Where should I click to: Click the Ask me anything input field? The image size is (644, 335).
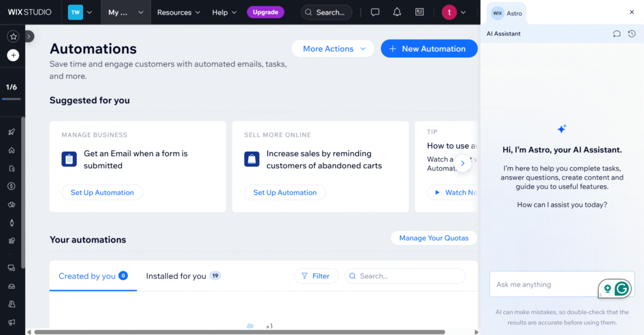click(541, 285)
